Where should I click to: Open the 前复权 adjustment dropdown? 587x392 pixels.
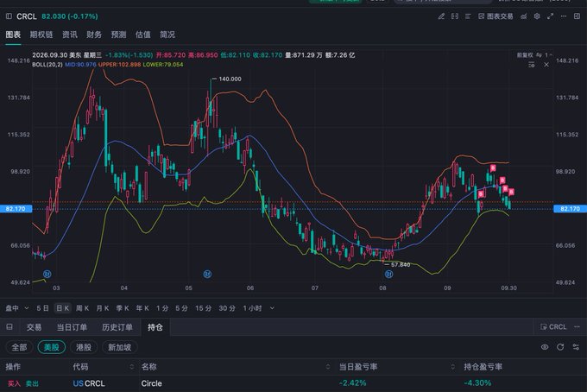tap(525, 55)
